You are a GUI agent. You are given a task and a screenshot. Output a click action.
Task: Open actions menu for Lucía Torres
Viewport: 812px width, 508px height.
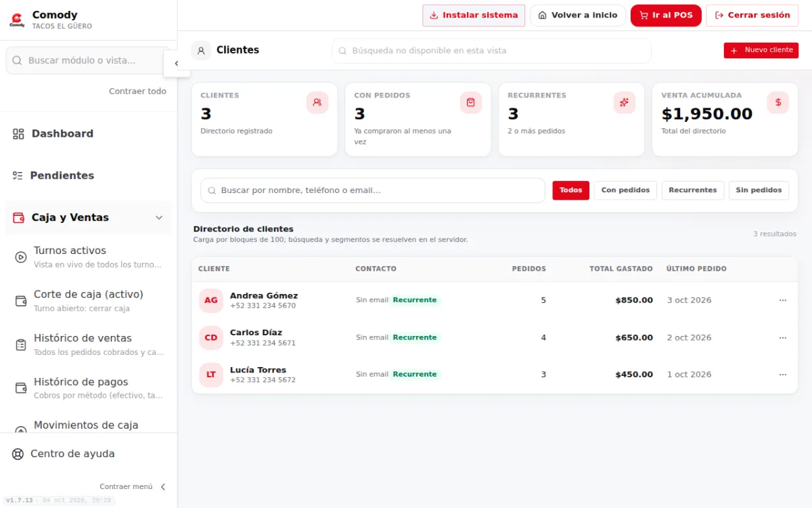(x=783, y=374)
